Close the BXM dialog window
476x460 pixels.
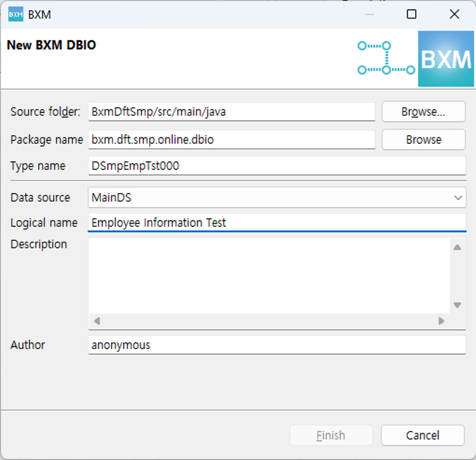coord(454,14)
